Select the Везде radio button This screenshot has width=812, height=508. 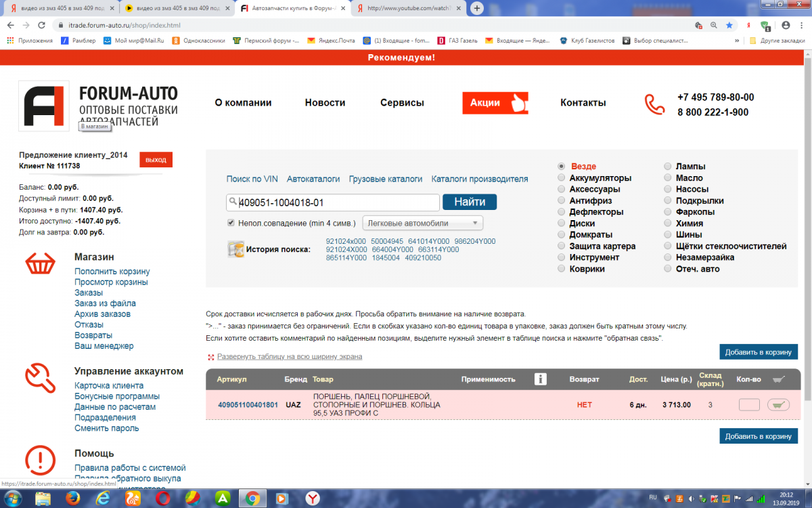point(562,166)
